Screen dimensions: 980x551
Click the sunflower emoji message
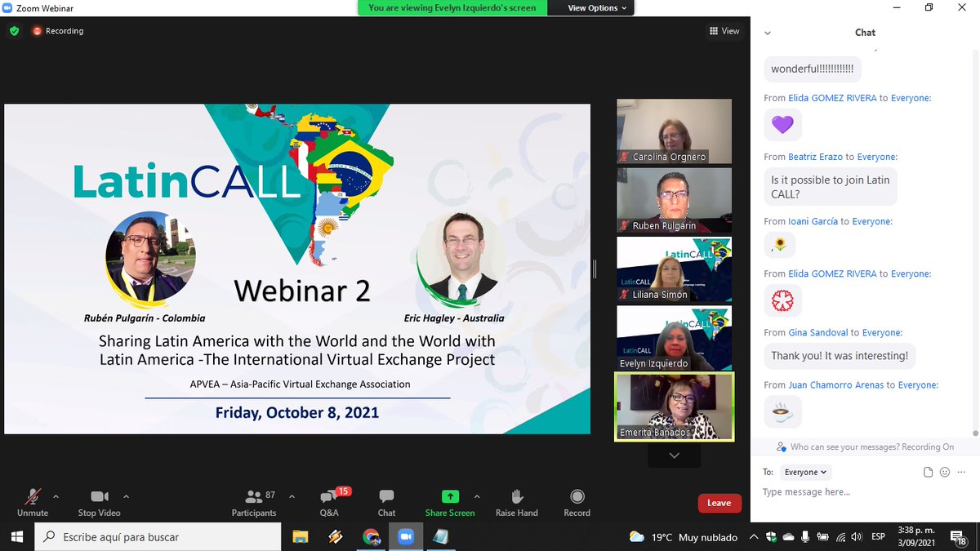point(780,245)
